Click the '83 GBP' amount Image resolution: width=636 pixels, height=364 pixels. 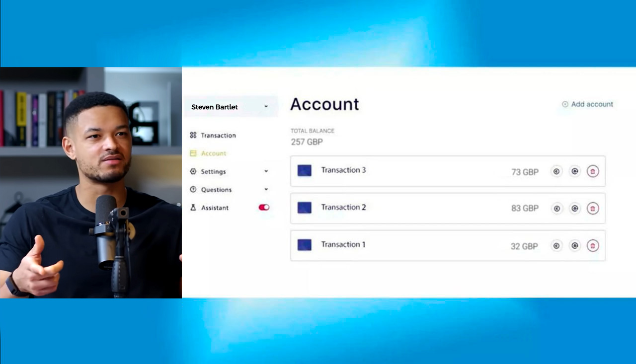(525, 209)
